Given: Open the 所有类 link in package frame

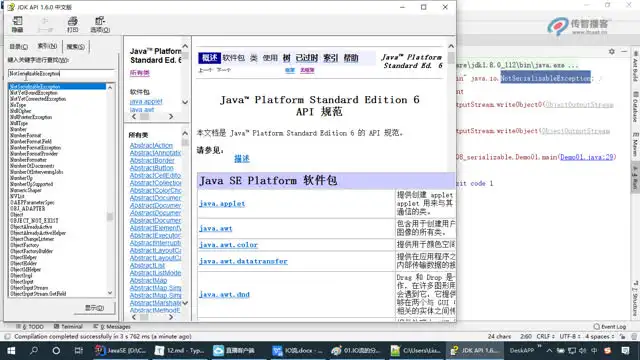Looking at the screenshot, I should tap(140, 73).
